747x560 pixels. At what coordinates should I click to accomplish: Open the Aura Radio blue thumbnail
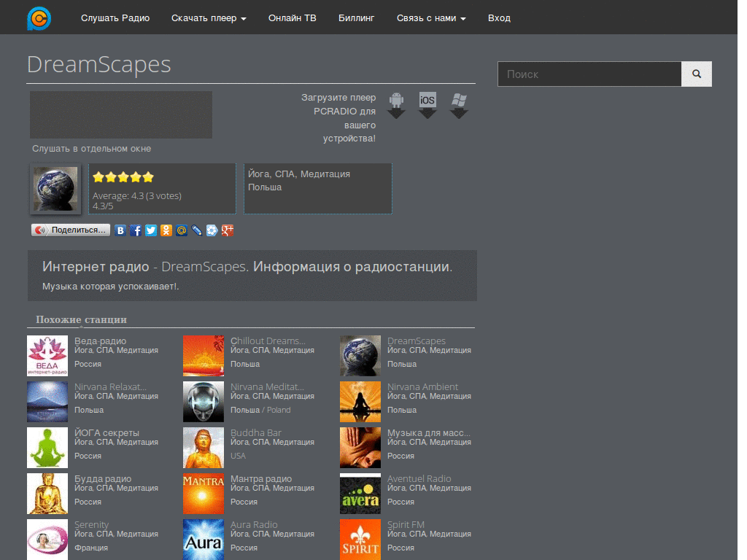204,540
